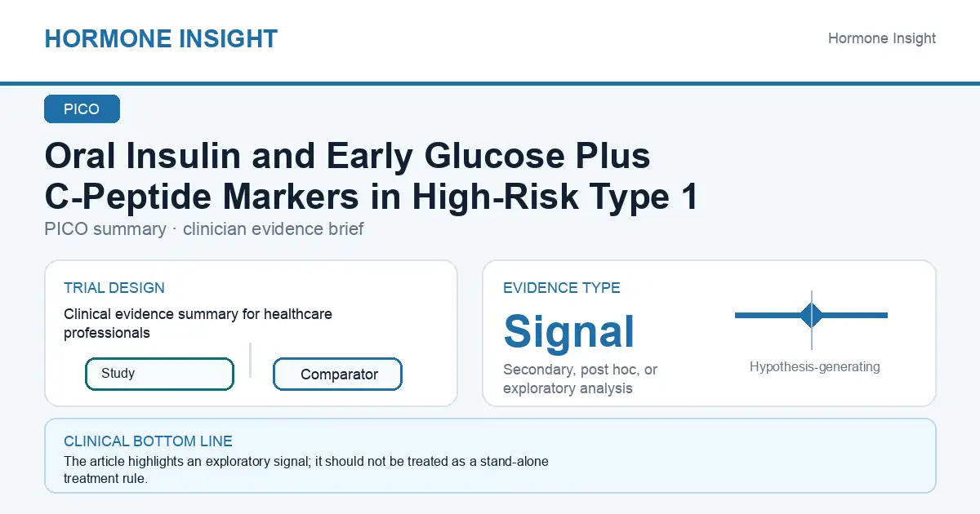Click the vertical tick line above the diamond
Viewport: 980px width, 514px height.
point(812,297)
